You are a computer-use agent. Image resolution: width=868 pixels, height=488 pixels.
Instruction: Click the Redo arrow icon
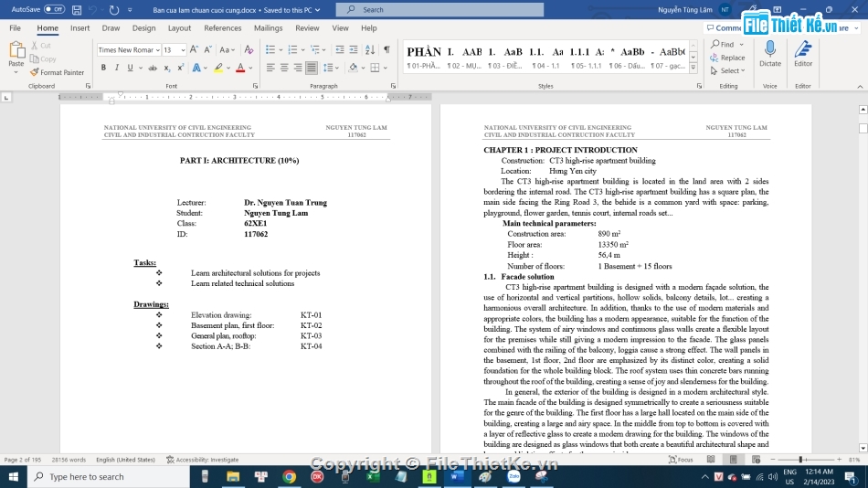click(114, 10)
